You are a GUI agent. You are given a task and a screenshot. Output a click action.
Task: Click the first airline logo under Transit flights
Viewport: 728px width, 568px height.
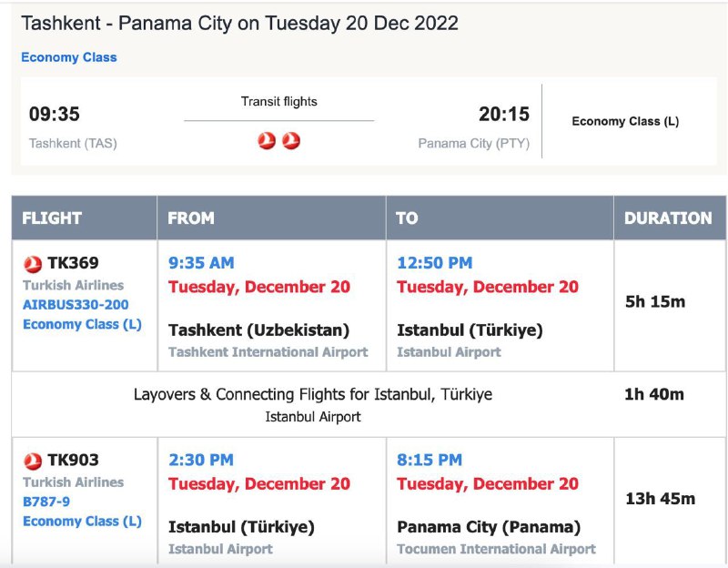click(x=267, y=140)
